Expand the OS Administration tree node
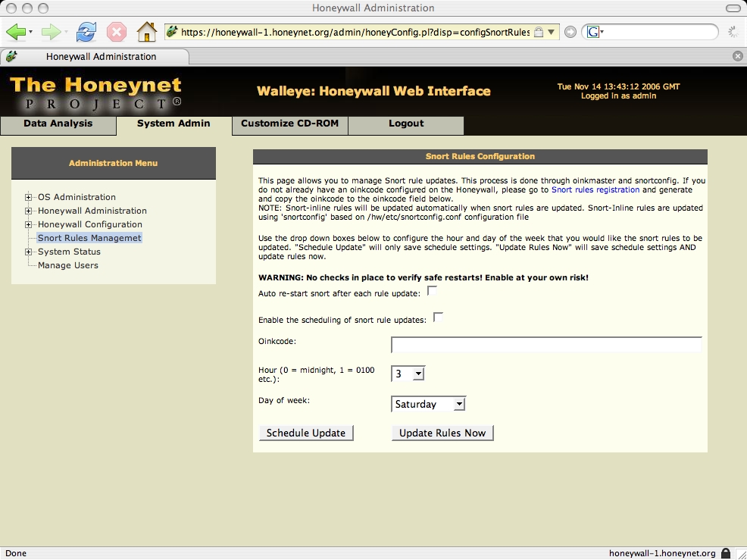This screenshot has height=560, width=747. 28,197
